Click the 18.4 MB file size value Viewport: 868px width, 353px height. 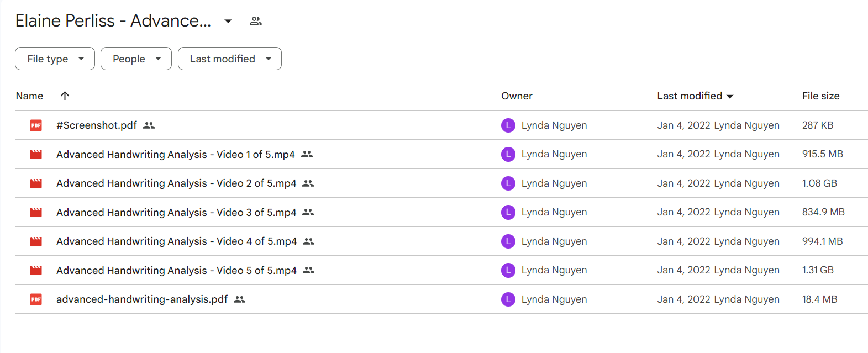[820, 299]
